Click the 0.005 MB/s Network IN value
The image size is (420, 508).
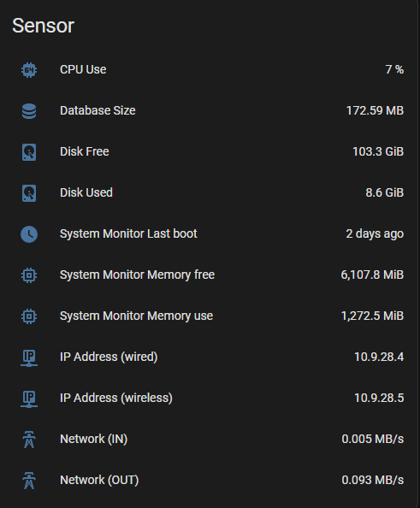pos(373,439)
